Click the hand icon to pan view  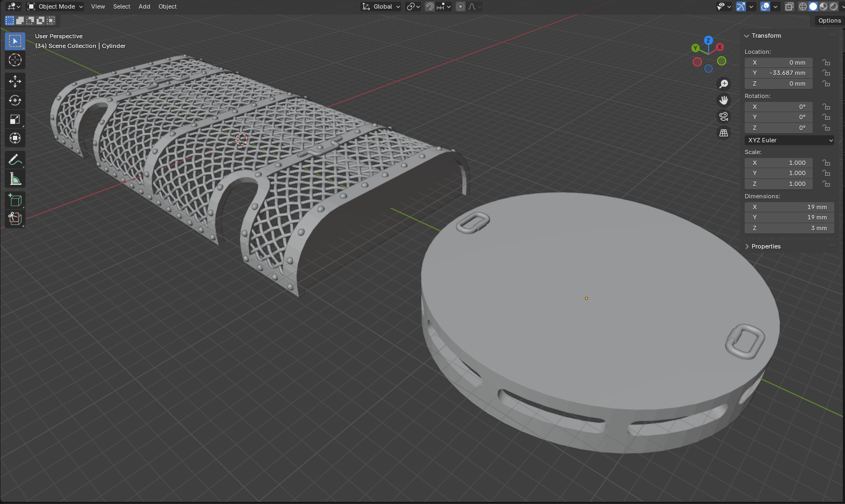(724, 100)
